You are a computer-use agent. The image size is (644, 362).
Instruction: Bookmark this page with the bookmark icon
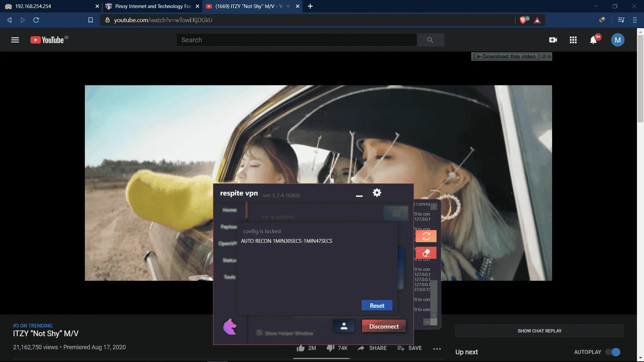tap(91, 20)
